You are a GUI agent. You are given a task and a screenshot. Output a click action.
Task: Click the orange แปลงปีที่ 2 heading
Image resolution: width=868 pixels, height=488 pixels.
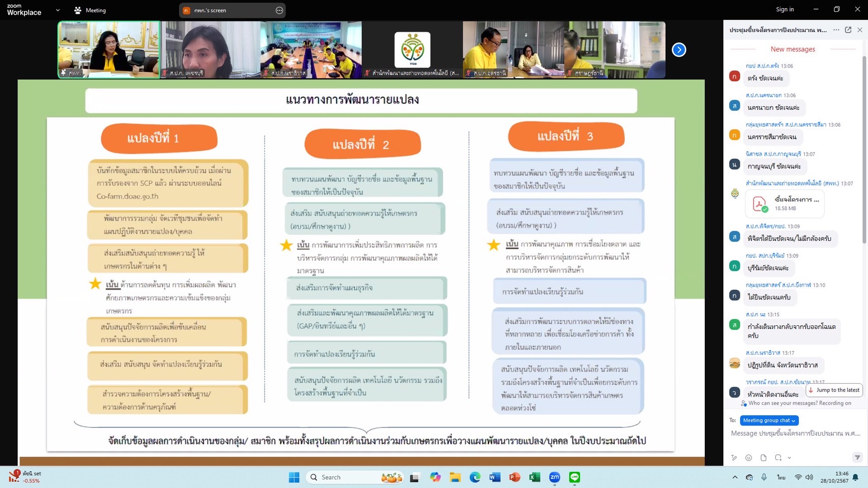362,144
